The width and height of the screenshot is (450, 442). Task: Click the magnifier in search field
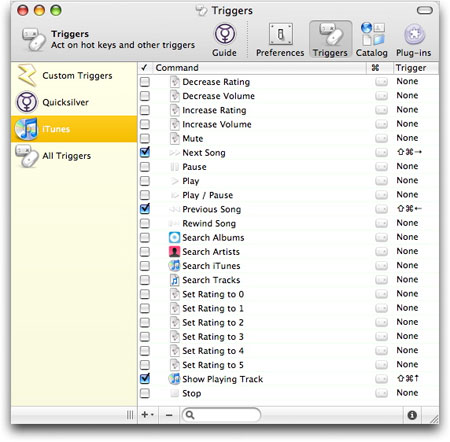click(190, 415)
